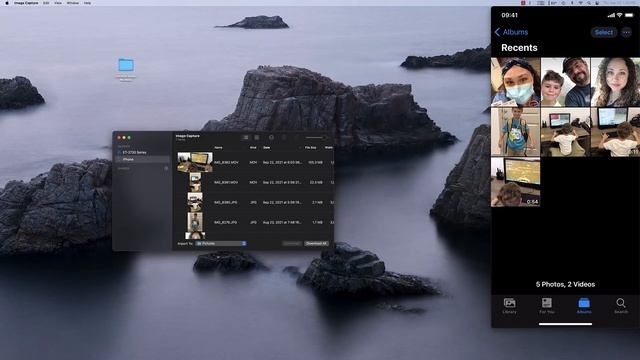Select the second MOV file row, 22 MB

253,182
